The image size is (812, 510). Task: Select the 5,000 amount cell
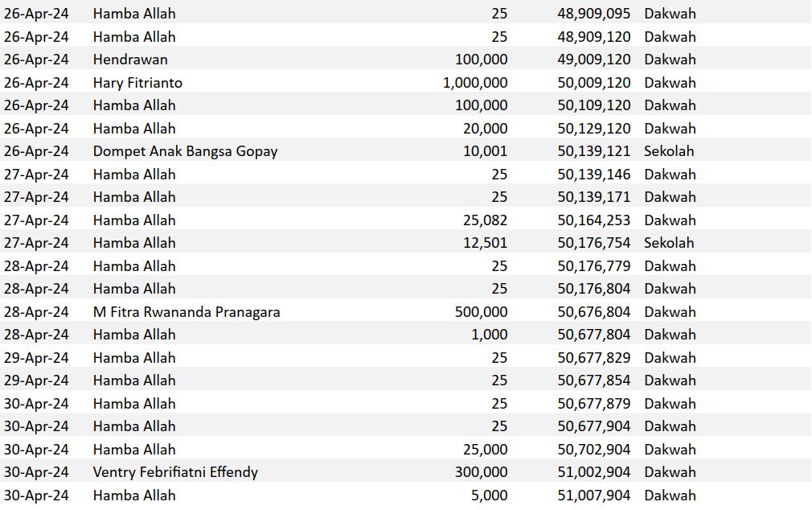pyautogui.click(x=489, y=496)
